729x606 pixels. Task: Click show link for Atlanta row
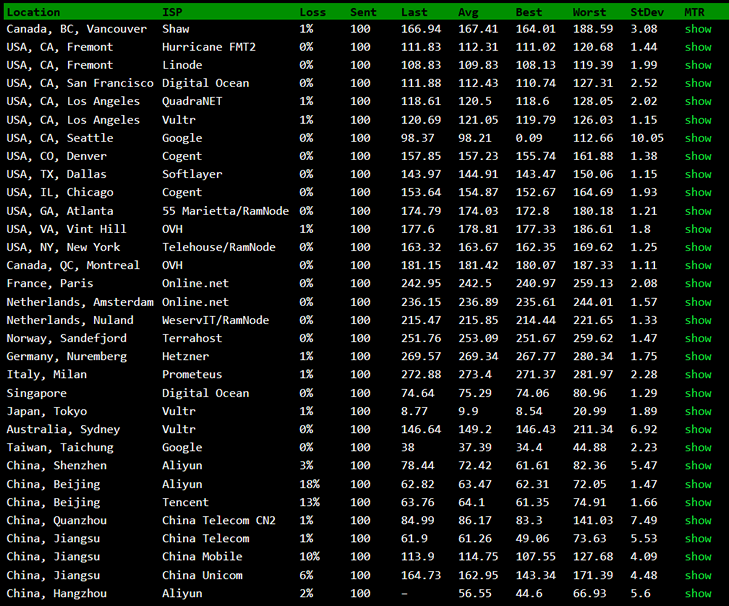click(698, 211)
